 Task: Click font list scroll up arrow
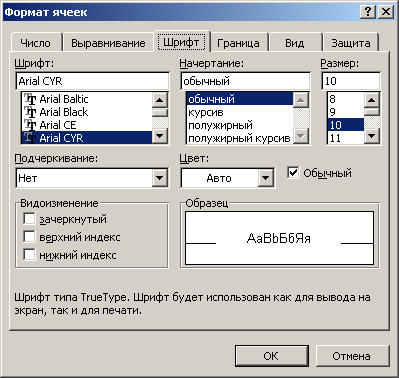point(160,100)
